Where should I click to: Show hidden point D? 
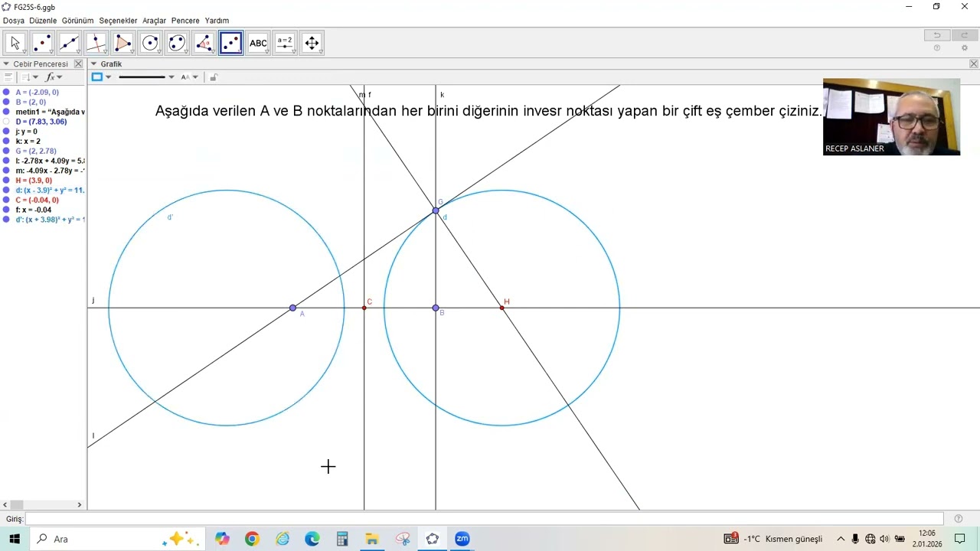pyautogui.click(x=7, y=122)
